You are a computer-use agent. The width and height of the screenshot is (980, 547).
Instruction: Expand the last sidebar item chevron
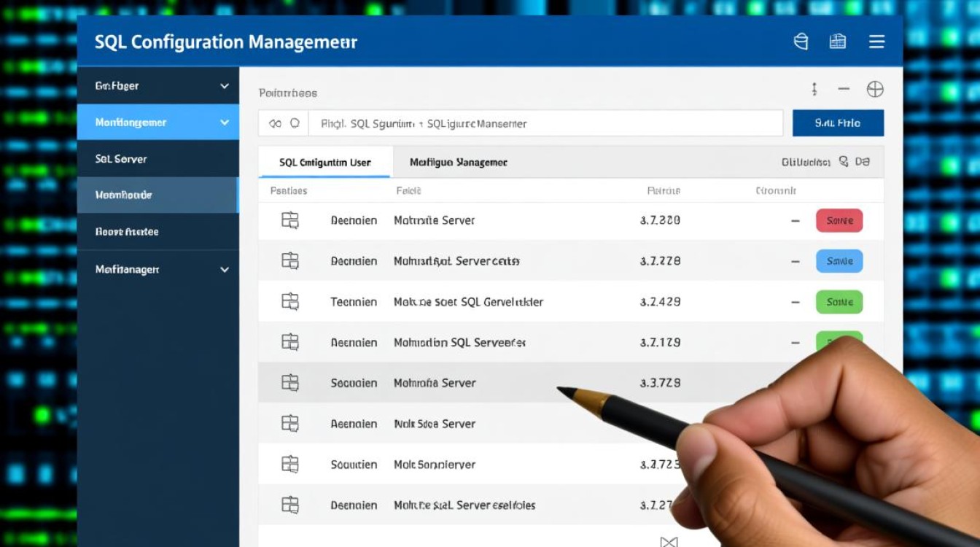(224, 270)
